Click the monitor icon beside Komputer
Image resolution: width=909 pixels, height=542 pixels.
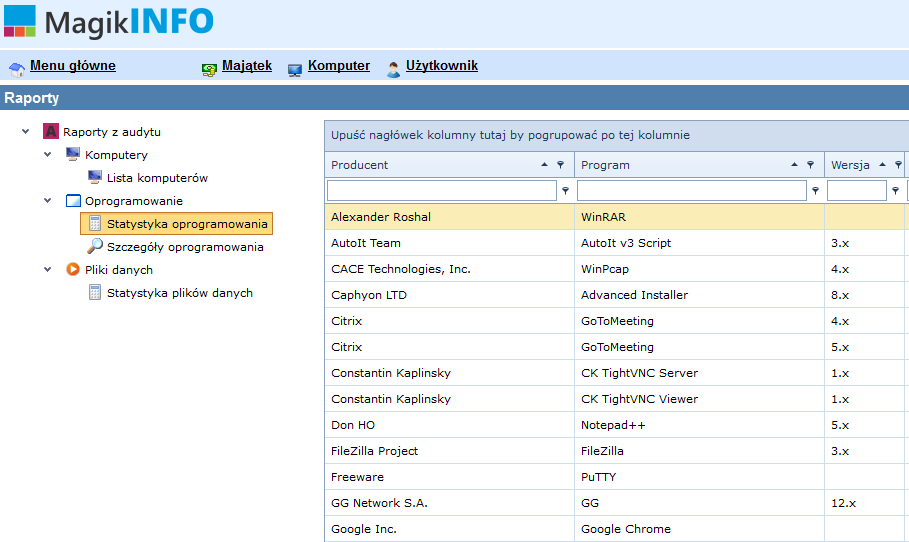click(x=294, y=70)
